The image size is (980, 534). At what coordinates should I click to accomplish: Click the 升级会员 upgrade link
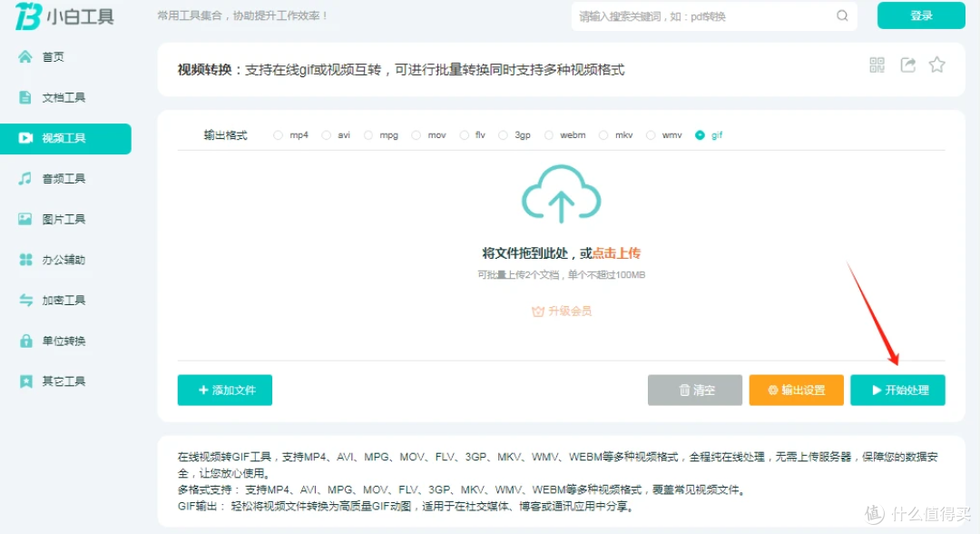pyautogui.click(x=562, y=311)
